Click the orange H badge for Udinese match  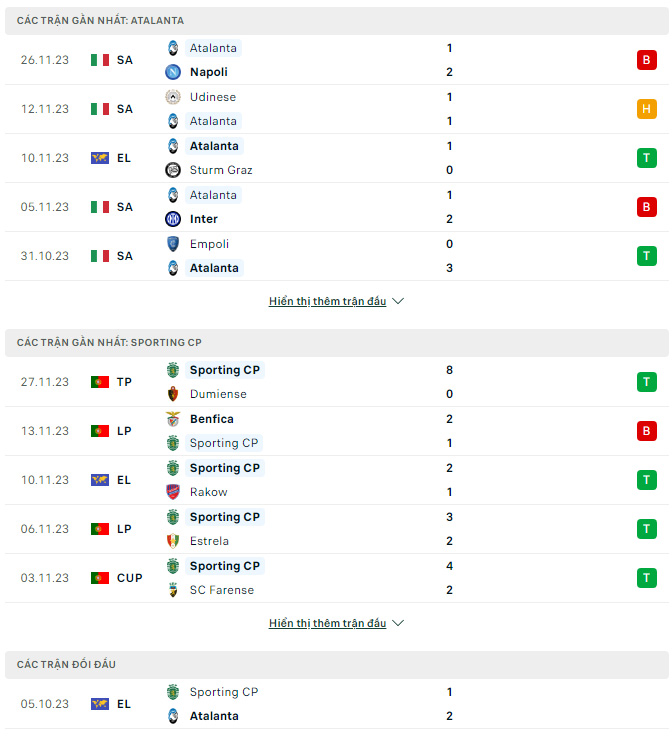(x=646, y=109)
